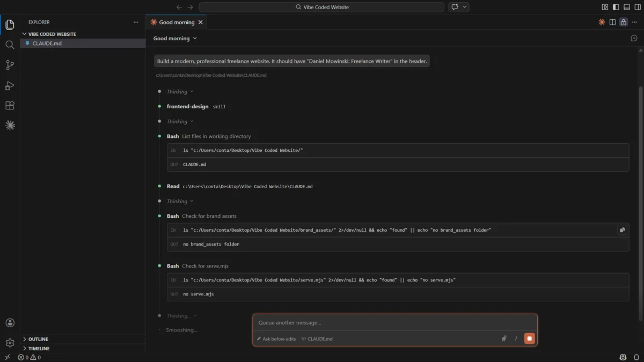Toggle the Primary Side Bar visibility
Viewport: 644px width, 362px height.
coord(616,7)
